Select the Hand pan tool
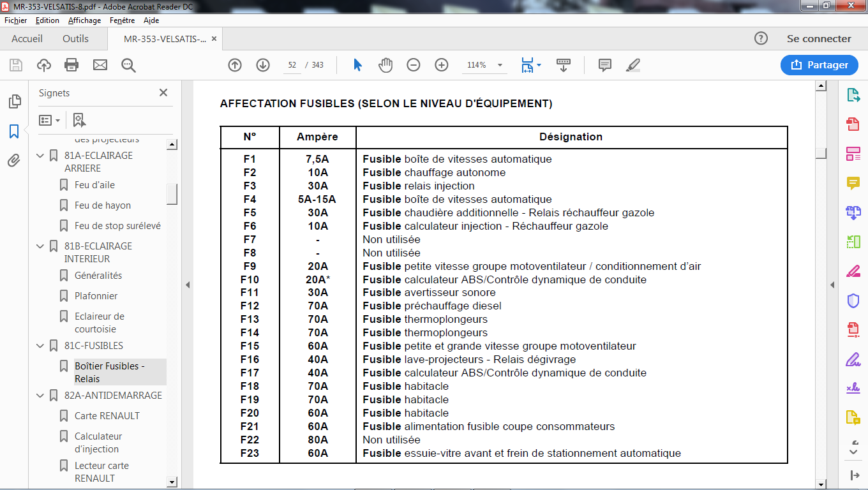This screenshot has width=868, height=490. click(x=385, y=65)
